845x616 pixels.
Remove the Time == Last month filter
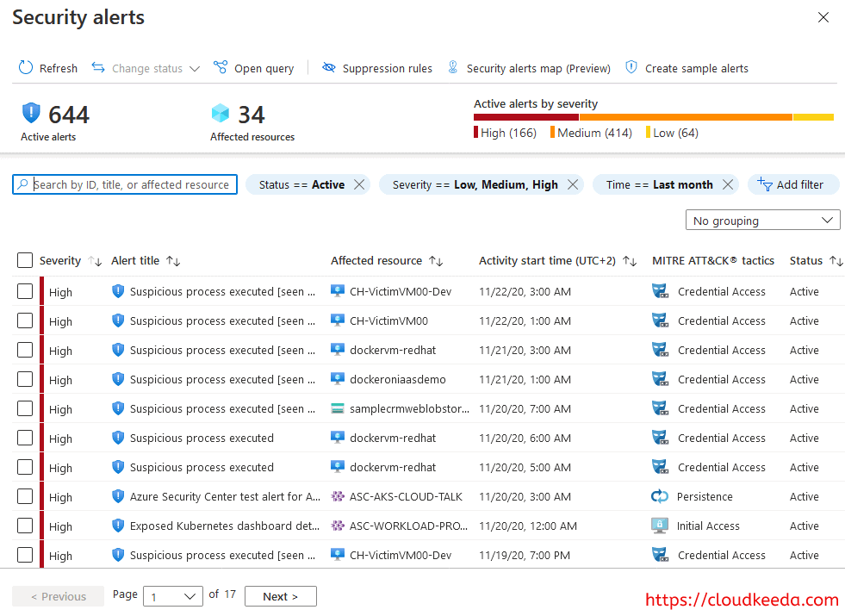(x=728, y=185)
